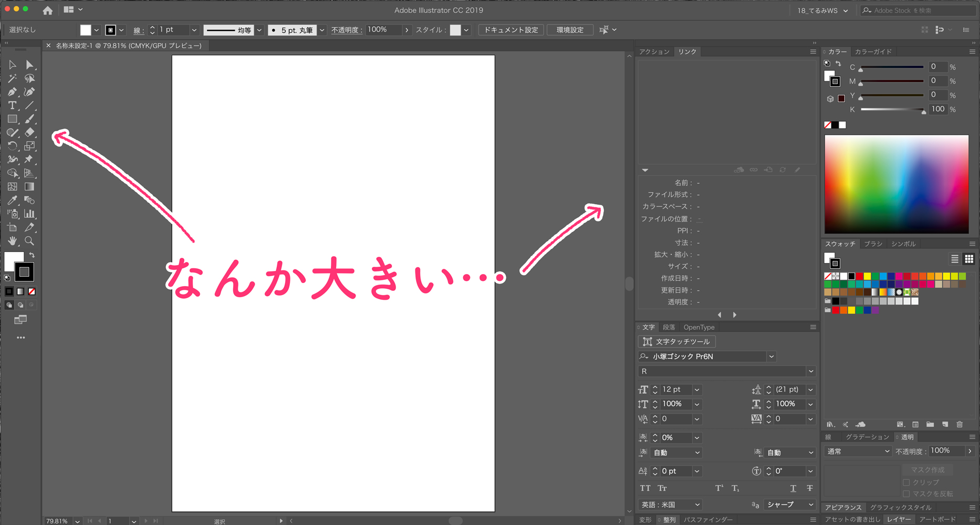Image resolution: width=980 pixels, height=525 pixels.
Task: Toggle All Caps TT button
Action: [x=645, y=488]
